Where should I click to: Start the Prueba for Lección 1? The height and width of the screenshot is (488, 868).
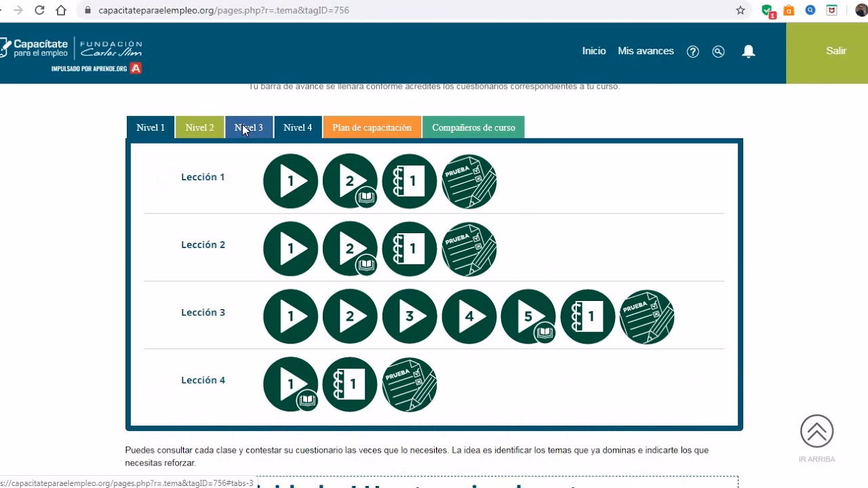coord(469,181)
